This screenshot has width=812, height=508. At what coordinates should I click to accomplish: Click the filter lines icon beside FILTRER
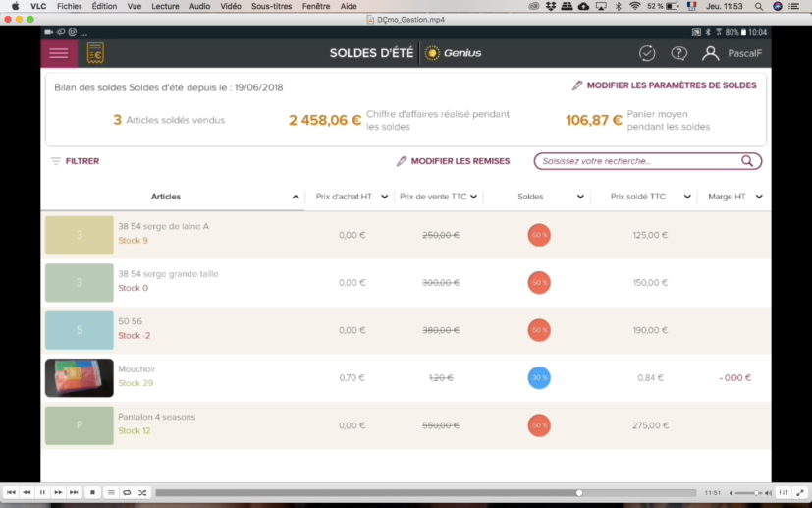coord(56,161)
